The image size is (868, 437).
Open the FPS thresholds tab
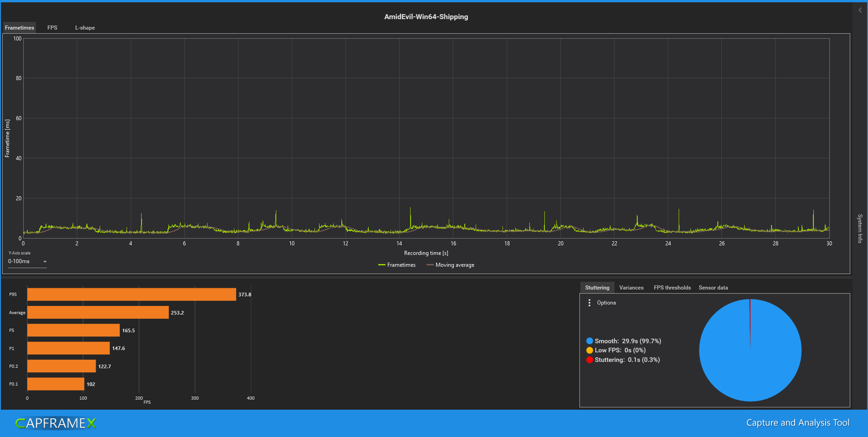pyautogui.click(x=672, y=288)
